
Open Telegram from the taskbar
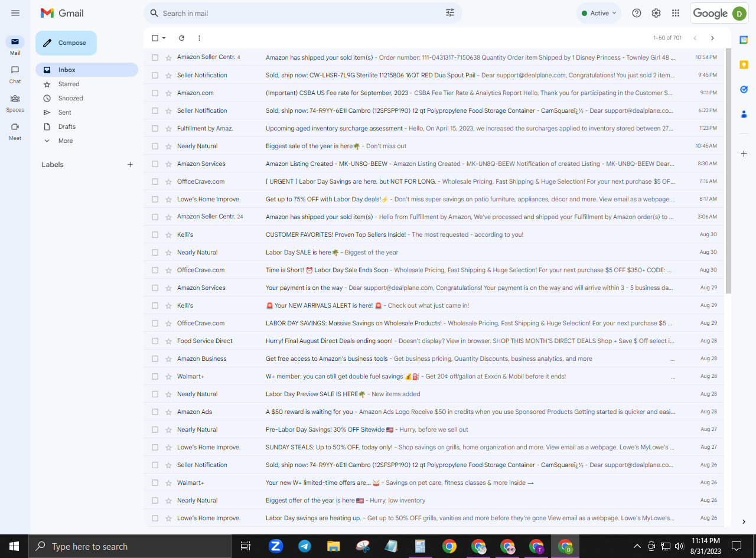click(304, 546)
